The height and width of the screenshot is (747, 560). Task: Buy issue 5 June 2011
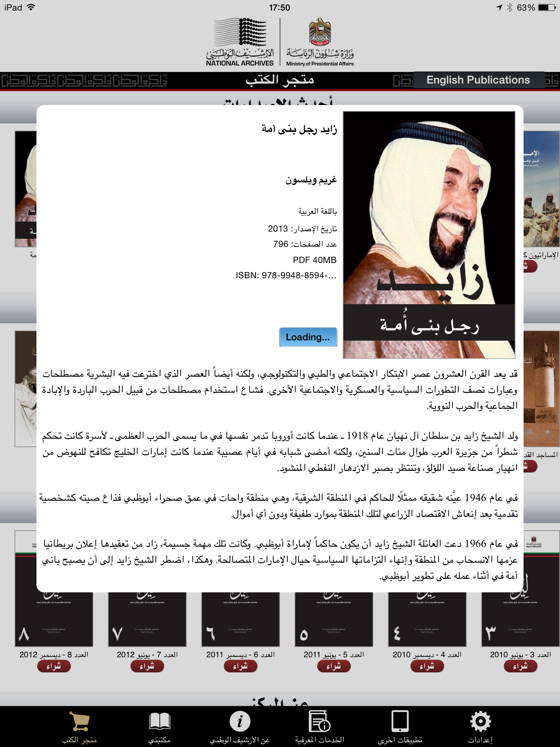pyautogui.click(x=334, y=666)
